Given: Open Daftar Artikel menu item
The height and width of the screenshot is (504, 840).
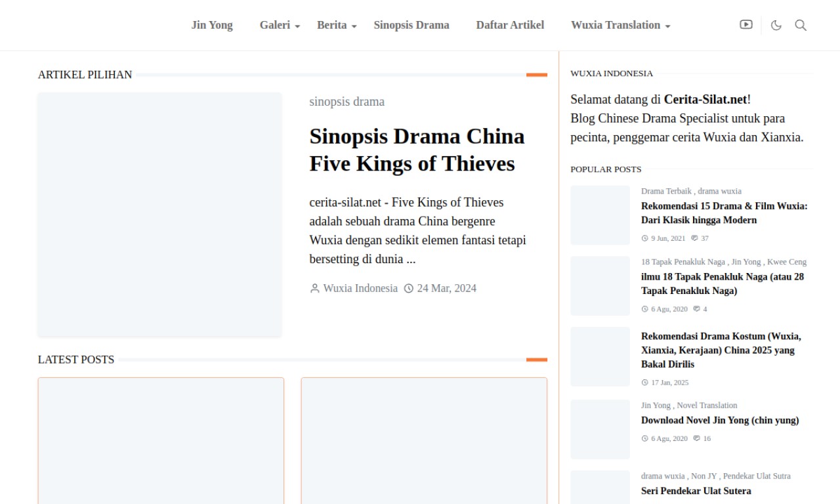Looking at the screenshot, I should tap(510, 25).
